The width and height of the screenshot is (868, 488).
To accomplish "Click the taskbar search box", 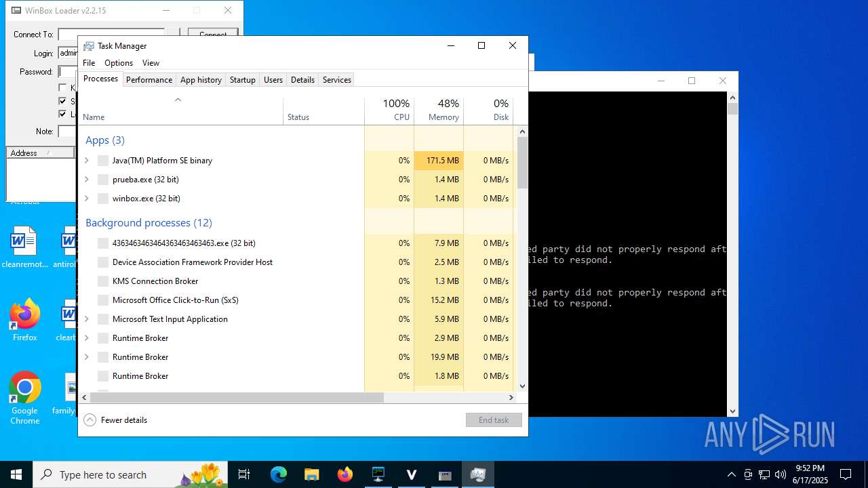I will pos(132,474).
